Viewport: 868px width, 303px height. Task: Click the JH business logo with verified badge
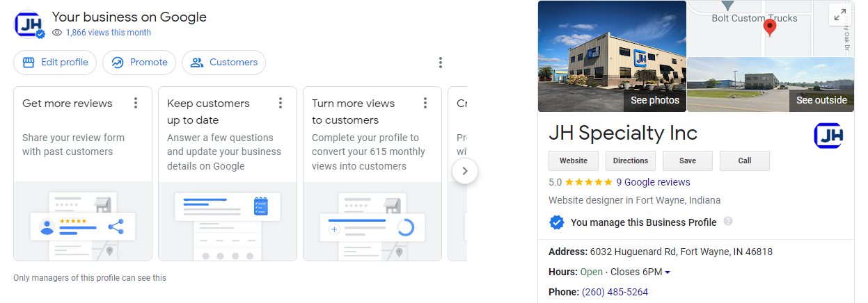pos(30,24)
